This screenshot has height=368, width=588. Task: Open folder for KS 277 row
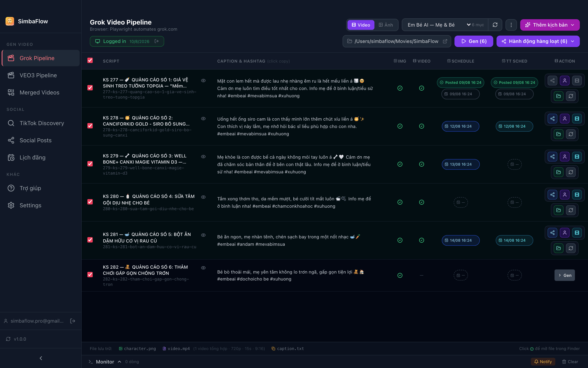click(558, 96)
